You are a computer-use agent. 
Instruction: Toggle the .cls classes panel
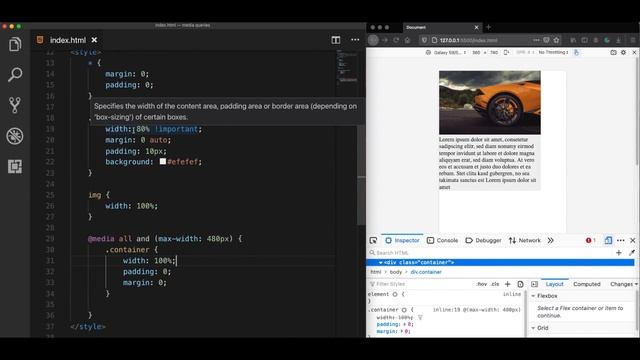(x=495, y=284)
